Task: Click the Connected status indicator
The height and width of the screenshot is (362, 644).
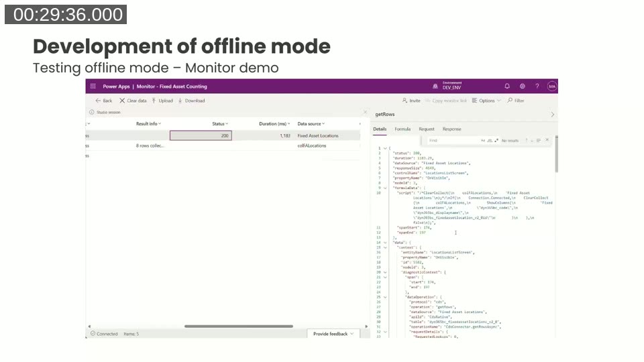Action: pyautogui.click(x=104, y=334)
